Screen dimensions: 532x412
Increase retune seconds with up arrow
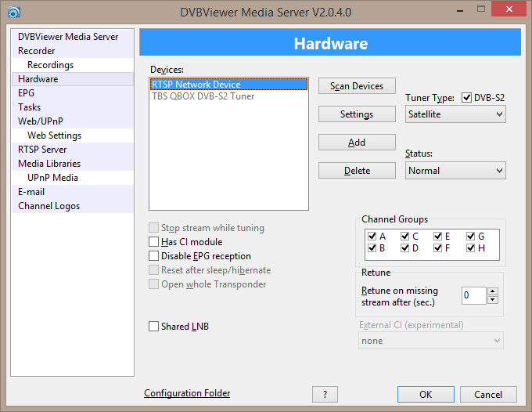(493, 291)
